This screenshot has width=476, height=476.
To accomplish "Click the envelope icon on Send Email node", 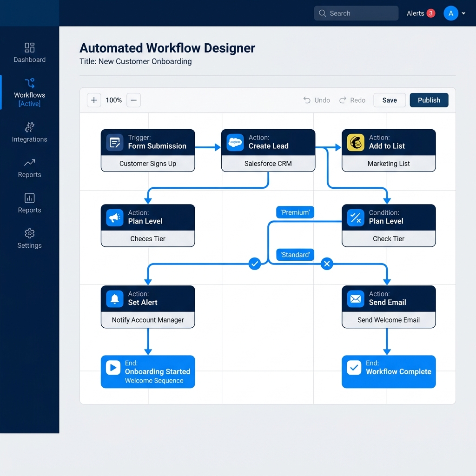I will coord(356,298).
